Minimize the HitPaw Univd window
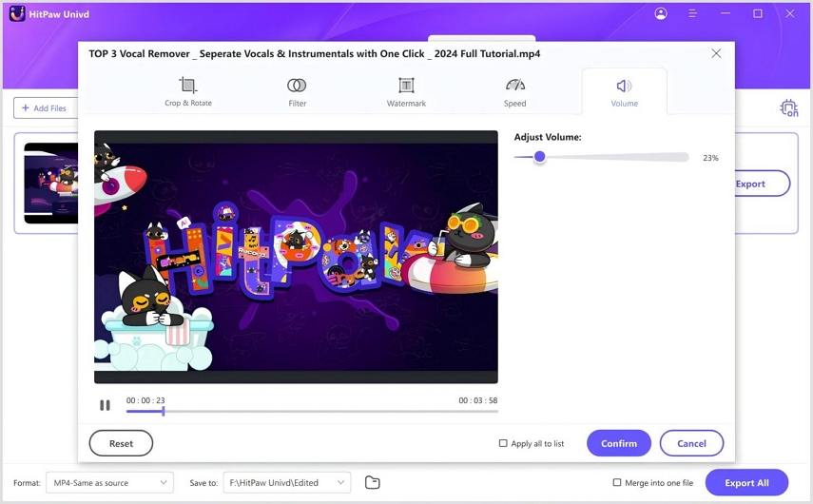 (x=726, y=13)
